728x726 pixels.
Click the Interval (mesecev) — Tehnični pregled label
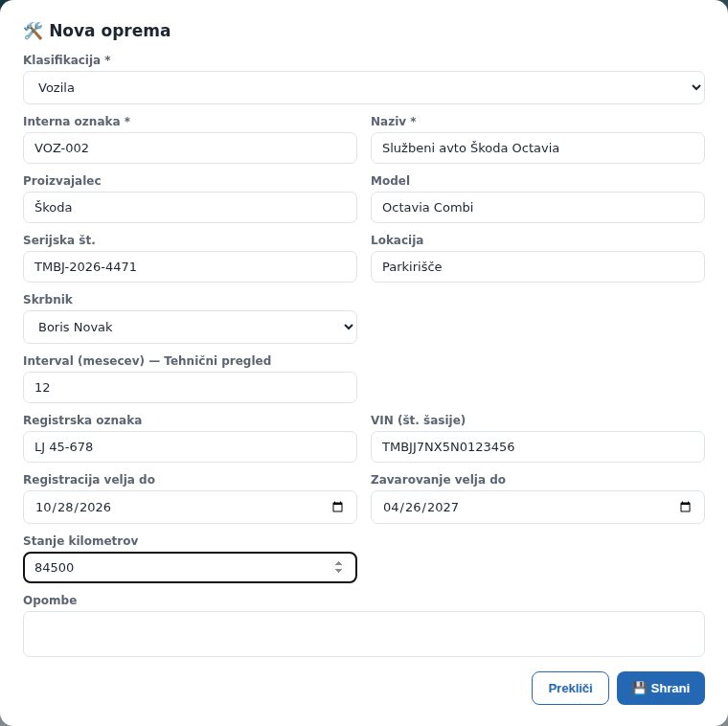pyautogui.click(x=148, y=361)
